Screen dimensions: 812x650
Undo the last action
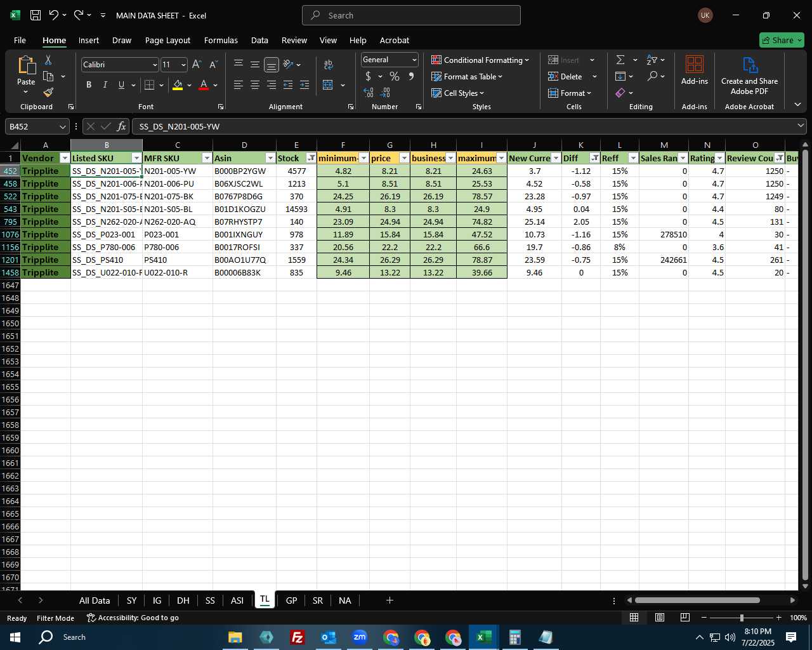pos(54,15)
